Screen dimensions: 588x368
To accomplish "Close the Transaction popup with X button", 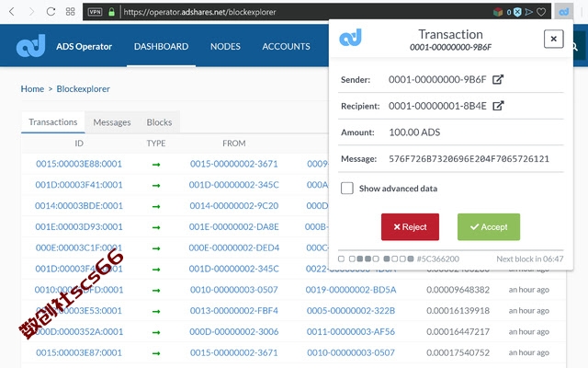I will (553, 39).
